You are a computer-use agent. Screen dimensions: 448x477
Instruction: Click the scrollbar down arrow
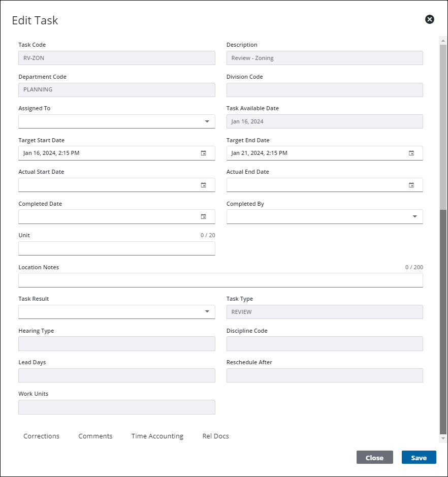pyautogui.click(x=443, y=438)
